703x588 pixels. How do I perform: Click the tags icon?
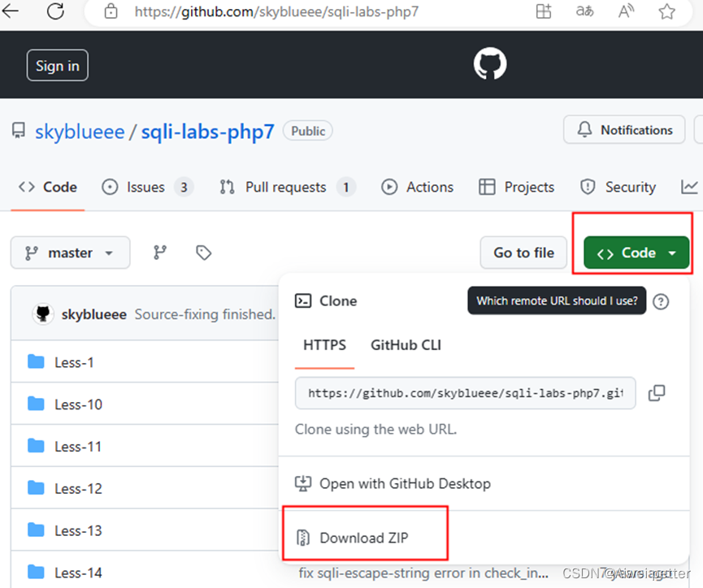pyautogui.click(x=203, y=253)
